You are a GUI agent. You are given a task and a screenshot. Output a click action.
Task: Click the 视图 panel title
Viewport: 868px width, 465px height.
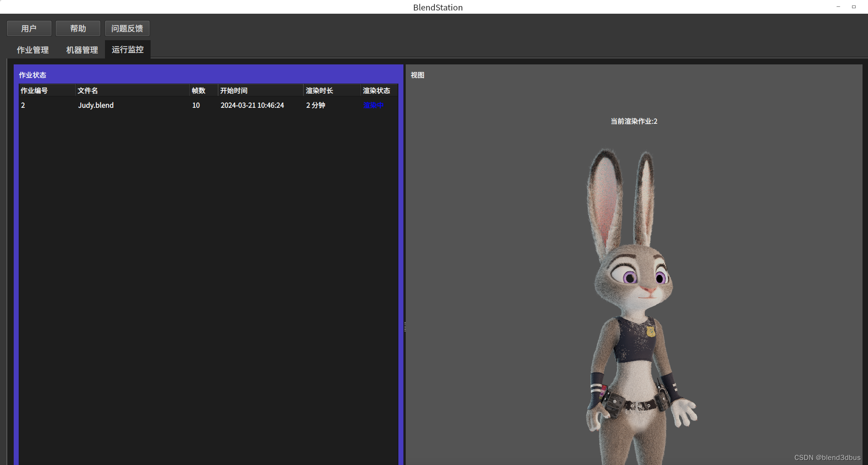(x=418, y=75)
